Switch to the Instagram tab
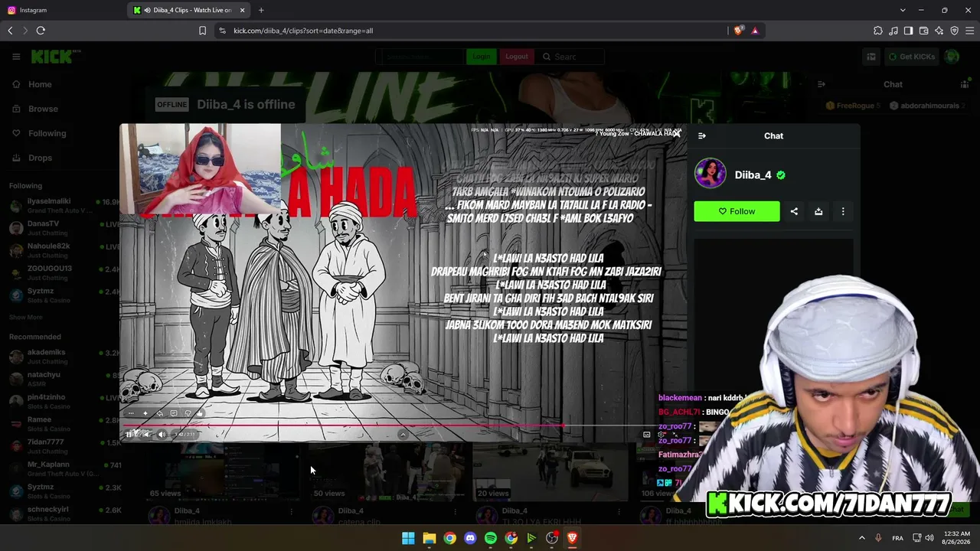 tap(64, 10)
